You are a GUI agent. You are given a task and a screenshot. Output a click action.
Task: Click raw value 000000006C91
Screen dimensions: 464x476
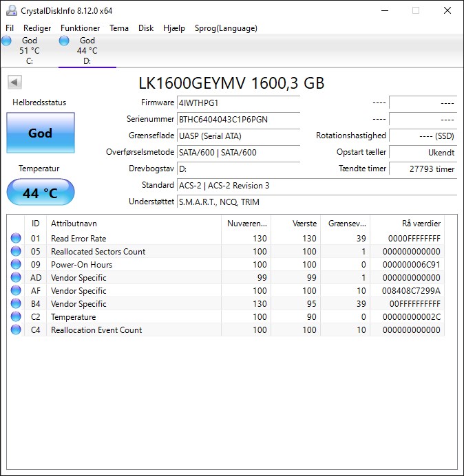click(x=412, y=264)
